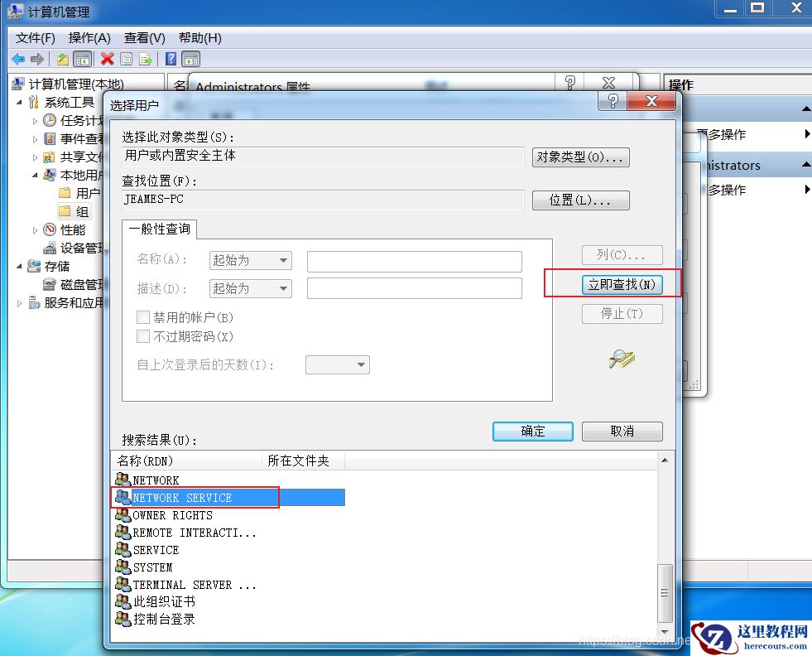The height and width of the screenshot is (656, 812).
Task: Click the 性能 performance icon in tree
Action: pos(50,229)
